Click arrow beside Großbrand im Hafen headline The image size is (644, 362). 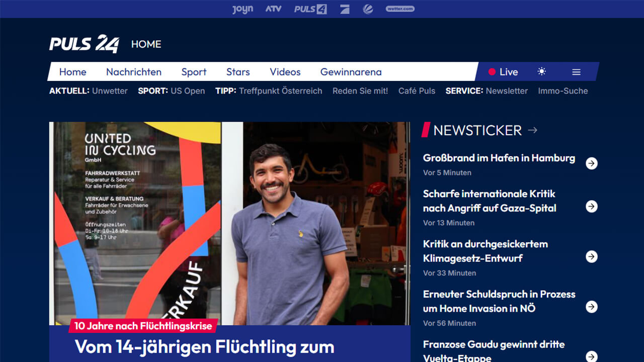tap(592, 163)
